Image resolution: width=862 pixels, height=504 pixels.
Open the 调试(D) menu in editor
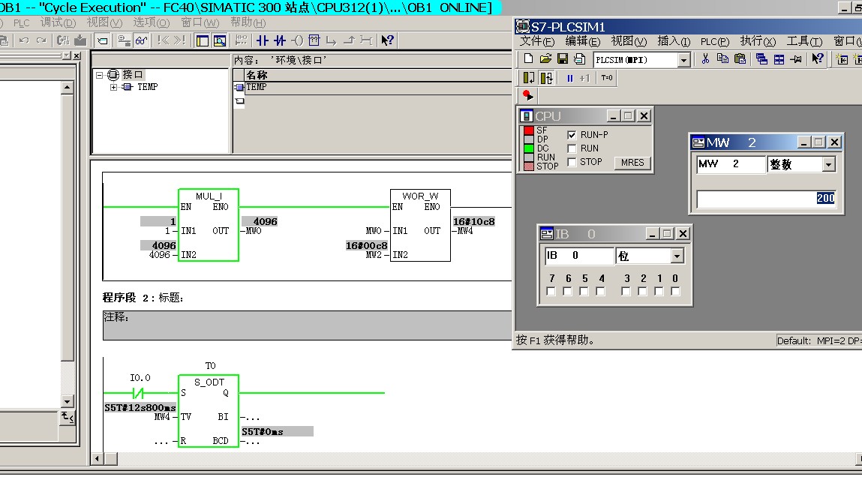click(x=58, y=22)
